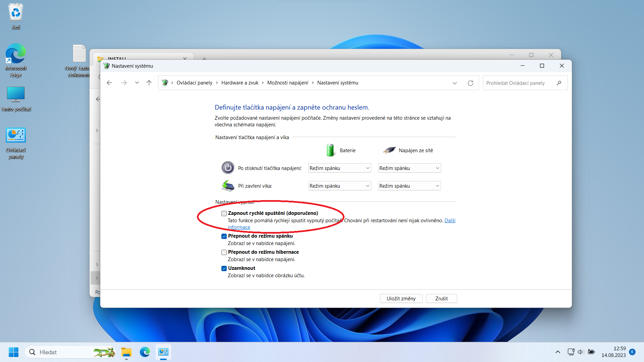Open power button battery dropdown

tap(339, 168)
